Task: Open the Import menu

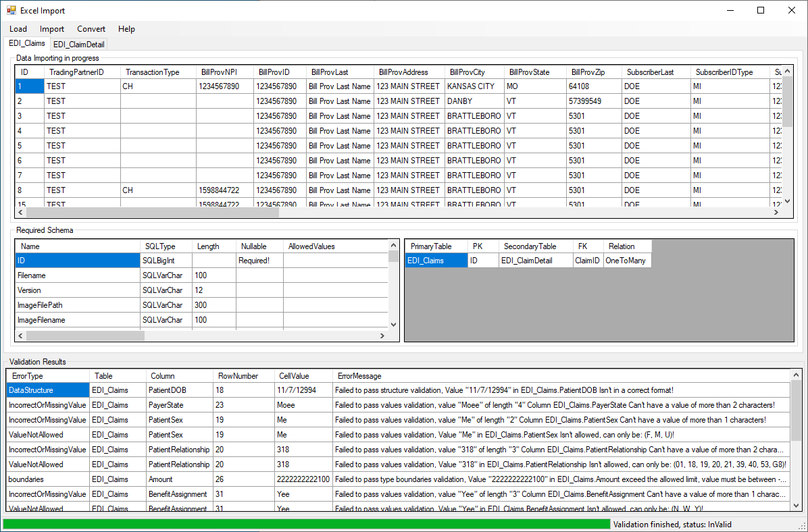Action: click(52, 29)
